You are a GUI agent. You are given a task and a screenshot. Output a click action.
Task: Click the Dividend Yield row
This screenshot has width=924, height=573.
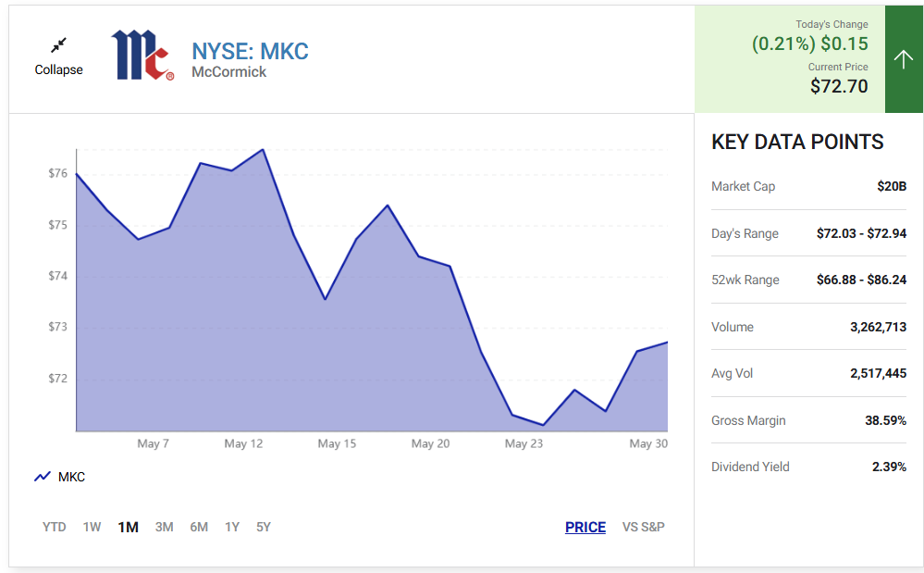807,467
